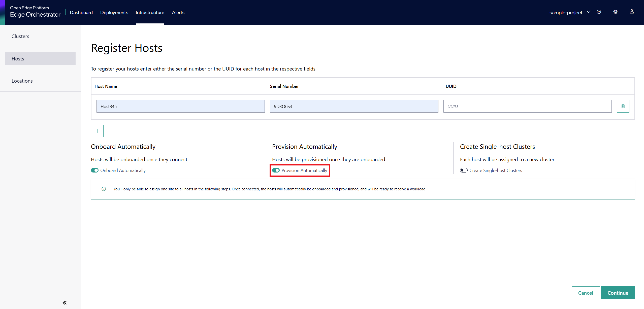644x309 pixels.
Task: Open the Locations sidebar item
Action: coord(22,81)
